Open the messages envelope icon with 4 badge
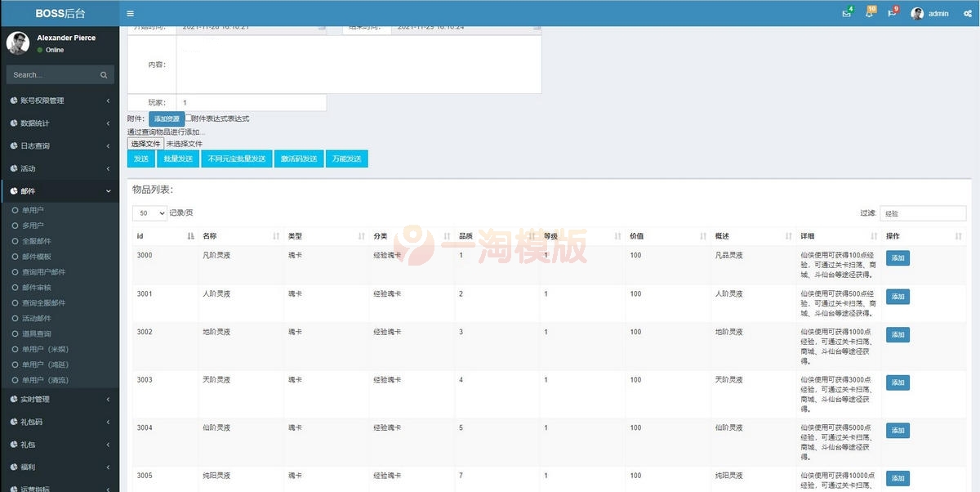 [846, 13]
